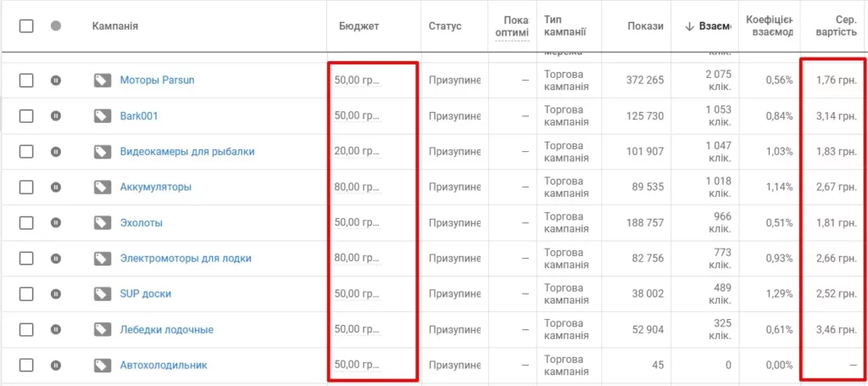
Task: Click the grey status circle in header
Action: coord(55,26)
